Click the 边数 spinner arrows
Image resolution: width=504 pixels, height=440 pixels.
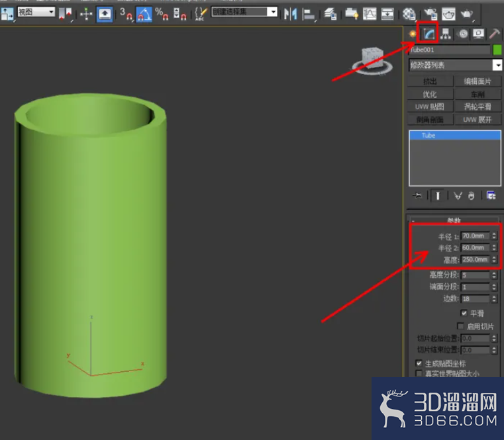click(494, 298)
